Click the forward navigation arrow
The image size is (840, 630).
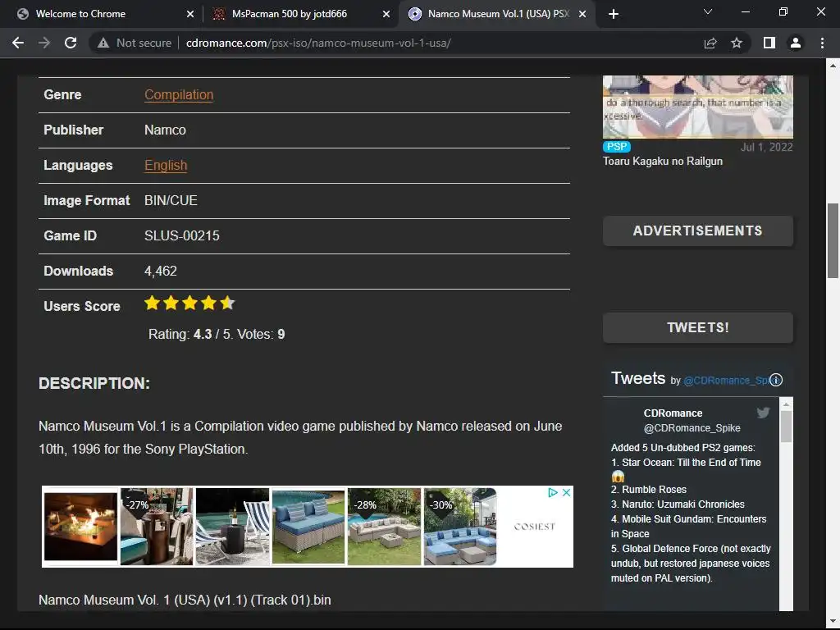pos(44,43)
